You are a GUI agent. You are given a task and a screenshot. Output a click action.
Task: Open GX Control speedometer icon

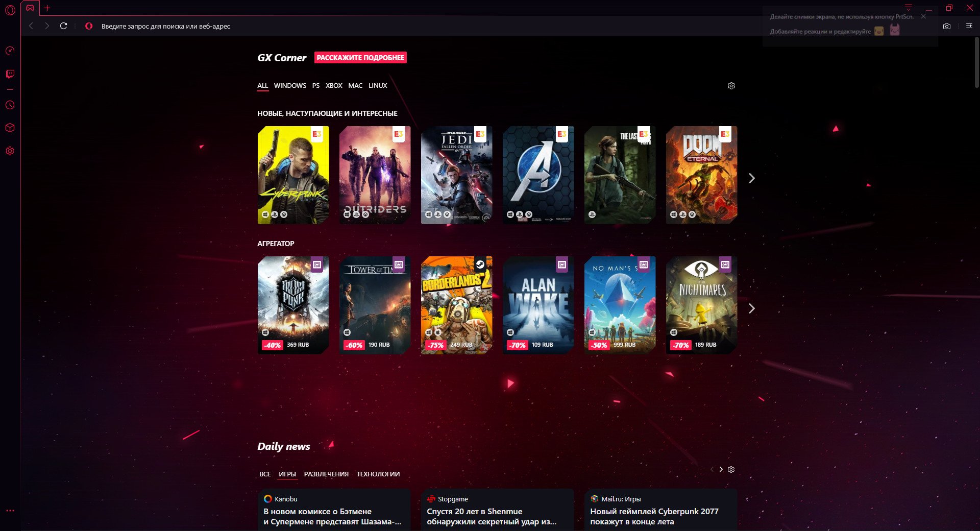click(x=10, y=51)
